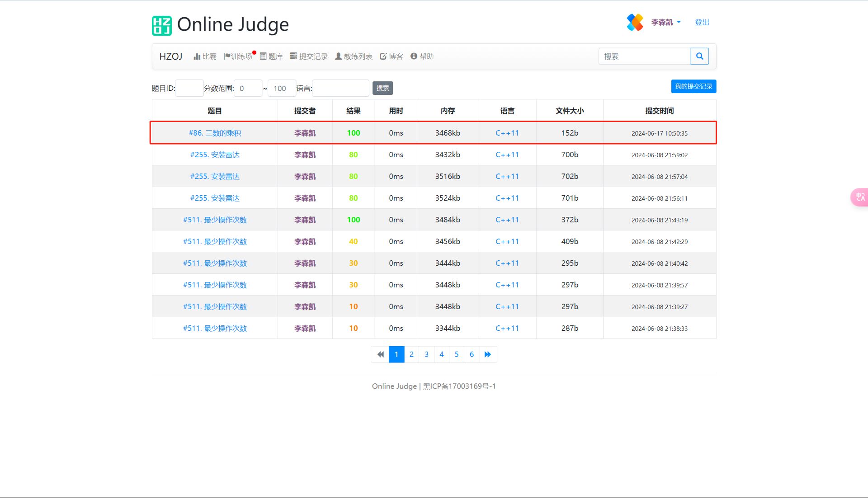This screenshot has height=498, width=868.
Task: Focus the maximum score field
Action: tap(282, 88)
